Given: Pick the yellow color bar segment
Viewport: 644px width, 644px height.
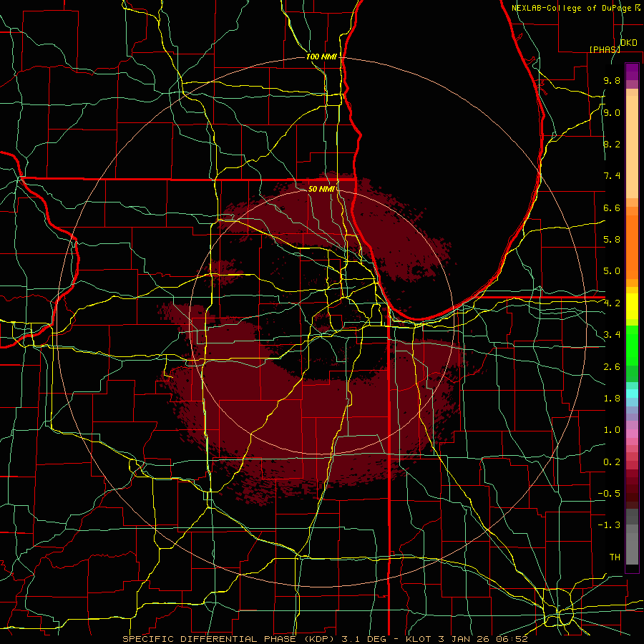Looking at the screenshot, I should point(632,306).
